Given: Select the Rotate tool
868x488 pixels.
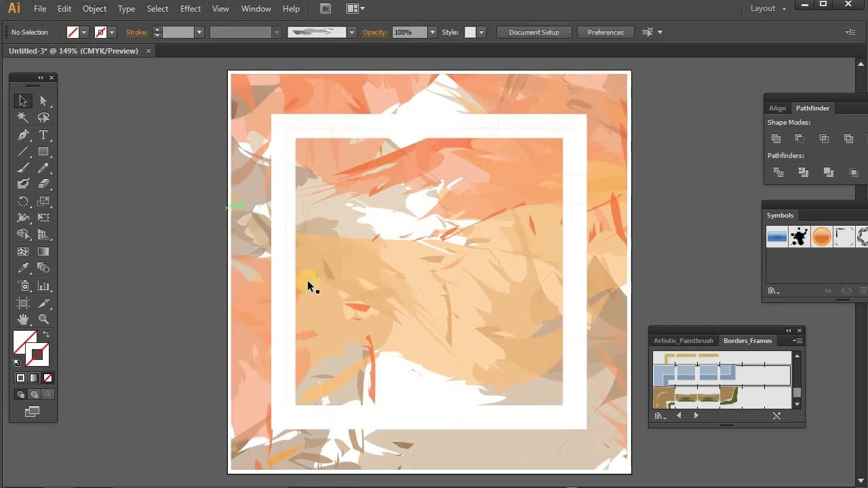Looking at the screenshot, I should tap(22, 201).
